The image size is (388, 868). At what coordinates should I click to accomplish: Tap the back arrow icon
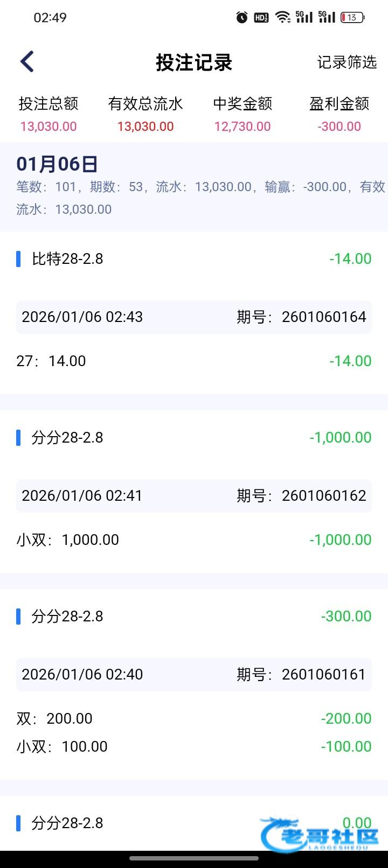pos(27,62)
